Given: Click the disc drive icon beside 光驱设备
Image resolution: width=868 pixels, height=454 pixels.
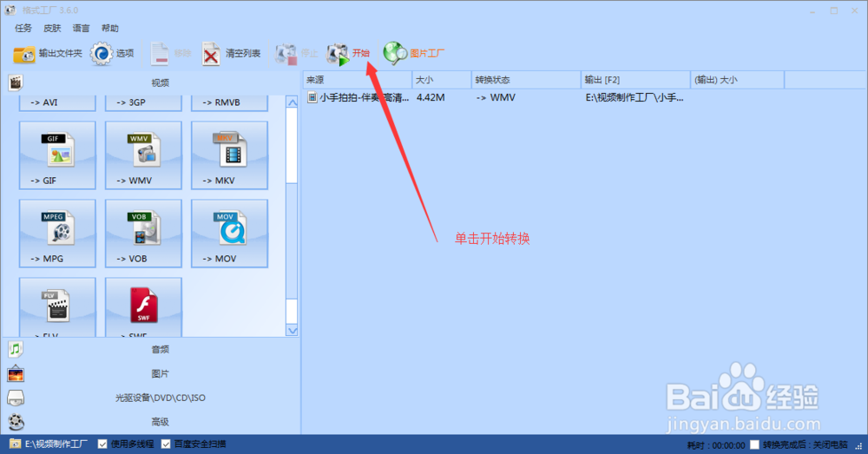Looking at the screenshot, I should coord(16,398).
